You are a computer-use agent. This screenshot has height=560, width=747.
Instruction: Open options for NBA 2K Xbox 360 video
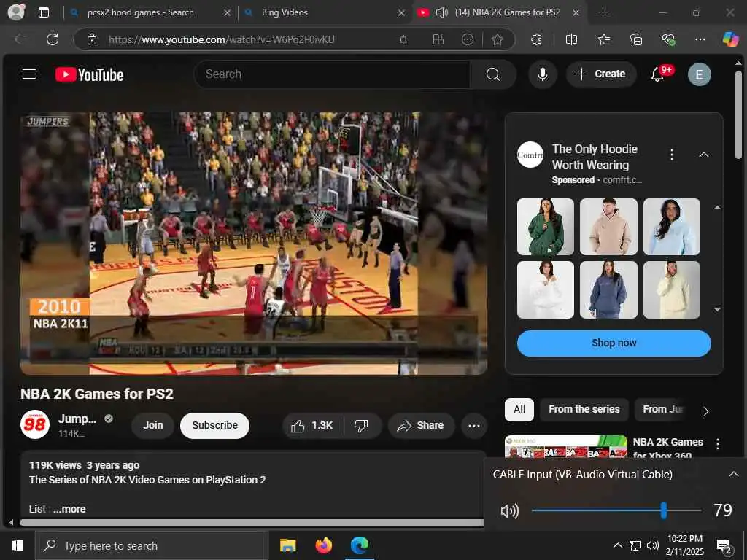[718, 444]
